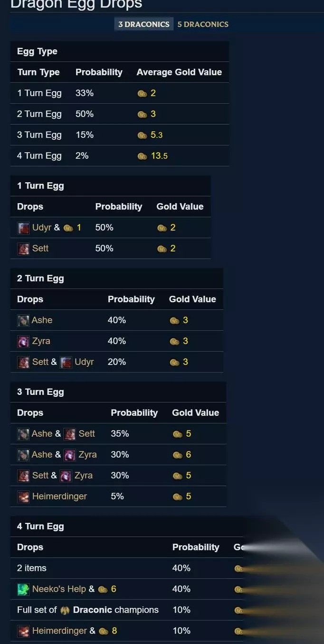
Task: Open the Udyr link in 1 Turn Egg table
Action: coord(41,228)
